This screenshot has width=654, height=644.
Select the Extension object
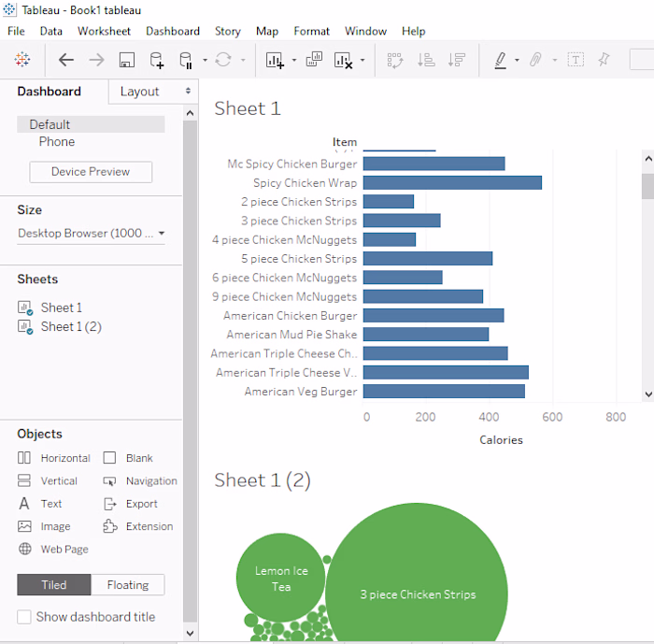click(x=138, y=526)
